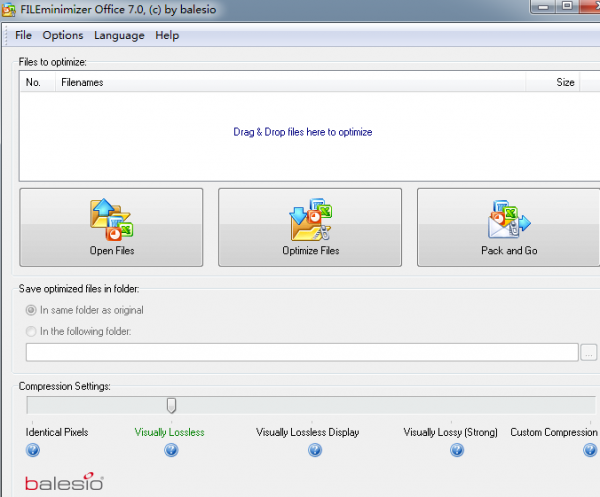Click the Drag & Drop files text
600x497 pixels.
[303, 132]
